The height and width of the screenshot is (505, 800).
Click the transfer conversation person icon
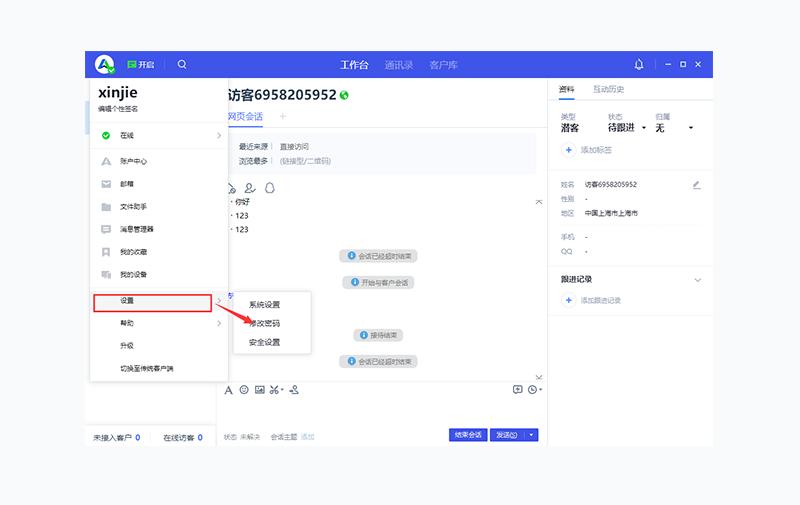[294, 390]
